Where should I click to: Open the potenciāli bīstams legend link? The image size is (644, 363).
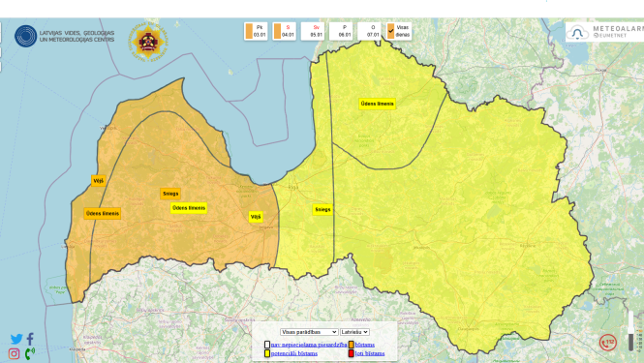click(294, 353)
